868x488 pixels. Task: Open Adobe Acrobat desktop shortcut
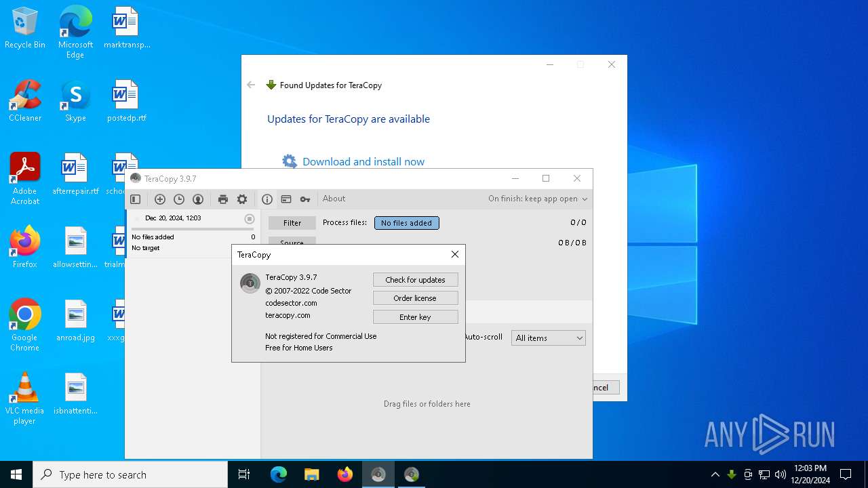[25, 179]
